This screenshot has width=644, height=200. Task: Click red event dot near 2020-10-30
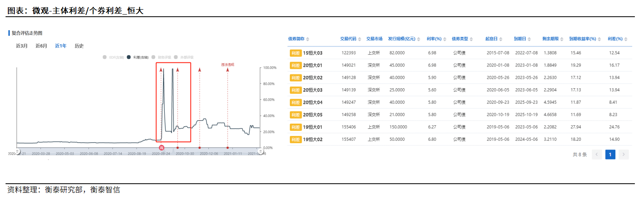pyautogui.click(x=177, y=148)
